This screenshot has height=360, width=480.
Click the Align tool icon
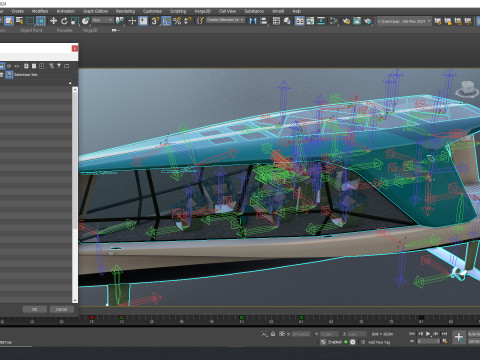(264, 21)
